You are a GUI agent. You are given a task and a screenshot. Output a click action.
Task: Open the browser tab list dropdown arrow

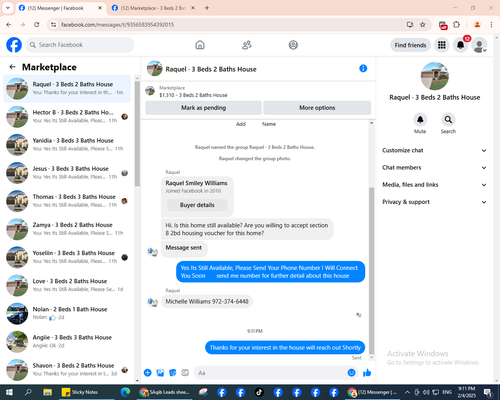(8, 8)
